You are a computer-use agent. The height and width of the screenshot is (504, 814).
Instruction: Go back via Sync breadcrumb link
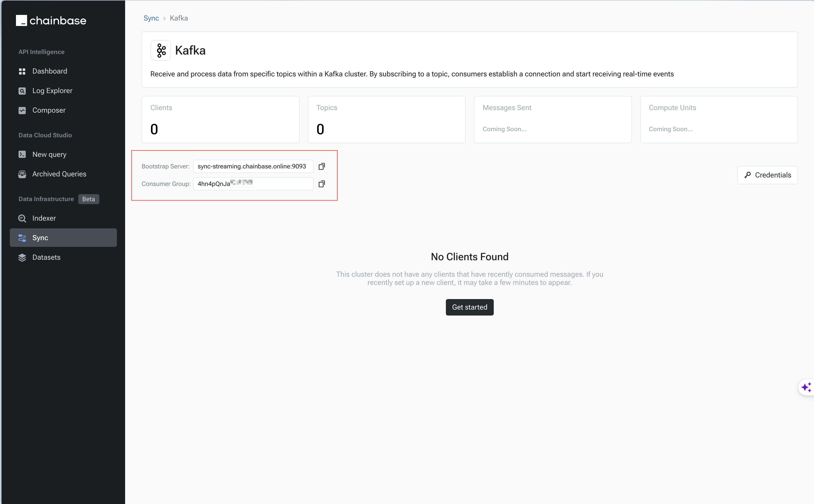[151, 18]
